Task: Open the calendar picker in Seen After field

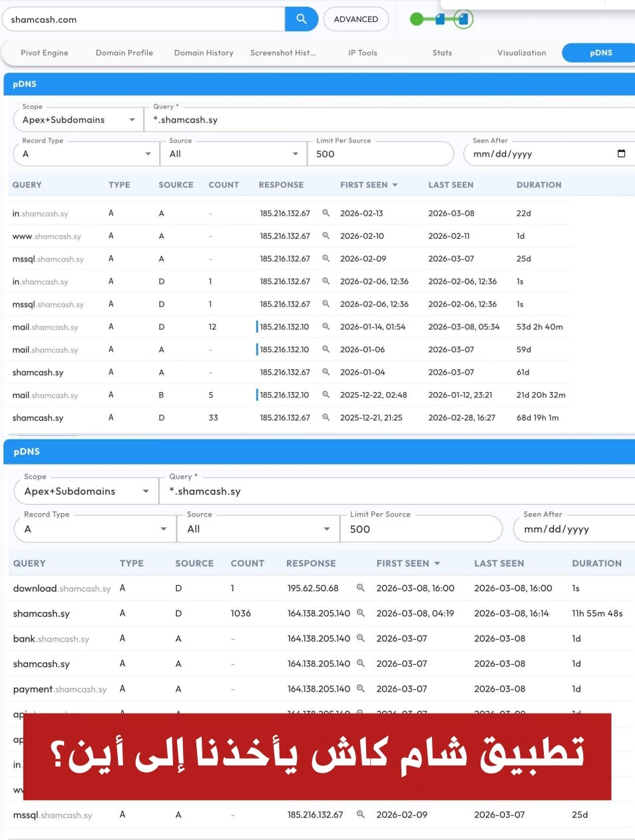Action: pos(621,154)
